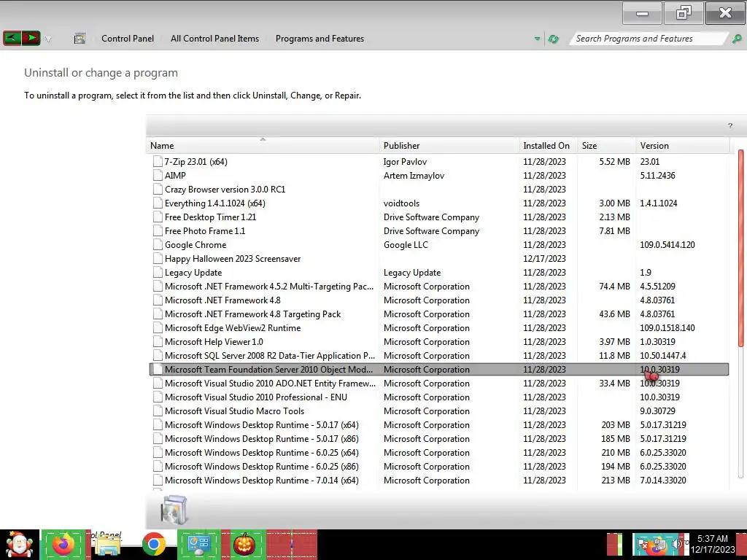Refresh the Programs and Features list
747x560 pixels.
click(553, 39)
